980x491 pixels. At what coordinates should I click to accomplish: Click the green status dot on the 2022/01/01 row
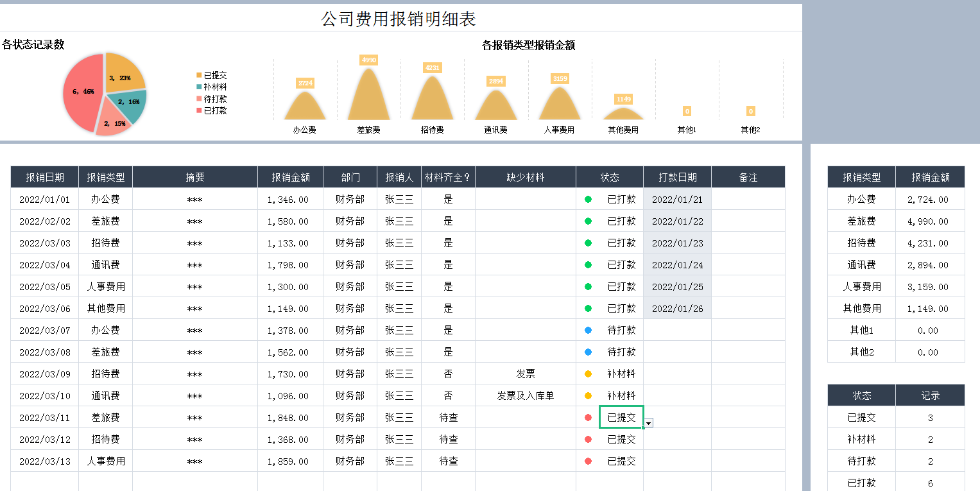coord(589,198)
